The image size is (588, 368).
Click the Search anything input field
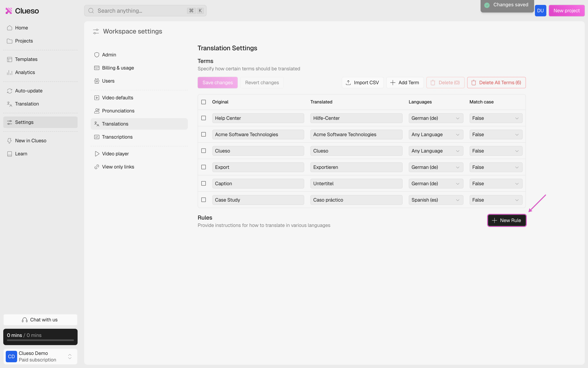tap(145, 11)
